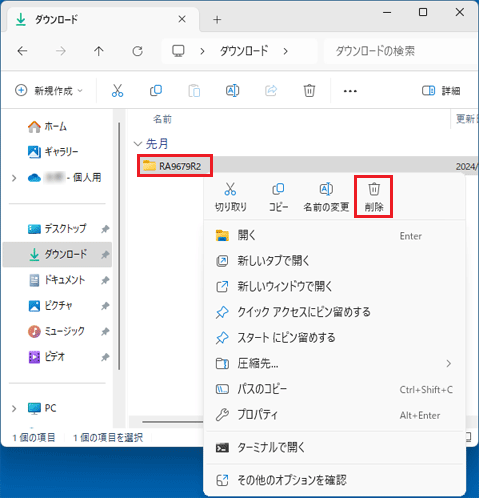Screen dimensions: 479x498
Task: Unpin デスクトップ using its pin icon
Action: tap(105, 229)
